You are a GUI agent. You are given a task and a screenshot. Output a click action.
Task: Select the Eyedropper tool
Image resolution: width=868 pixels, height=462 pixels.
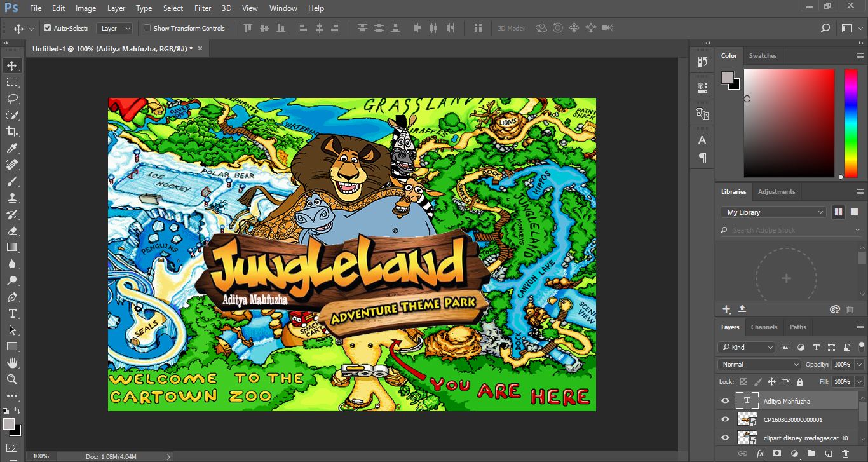12,148
